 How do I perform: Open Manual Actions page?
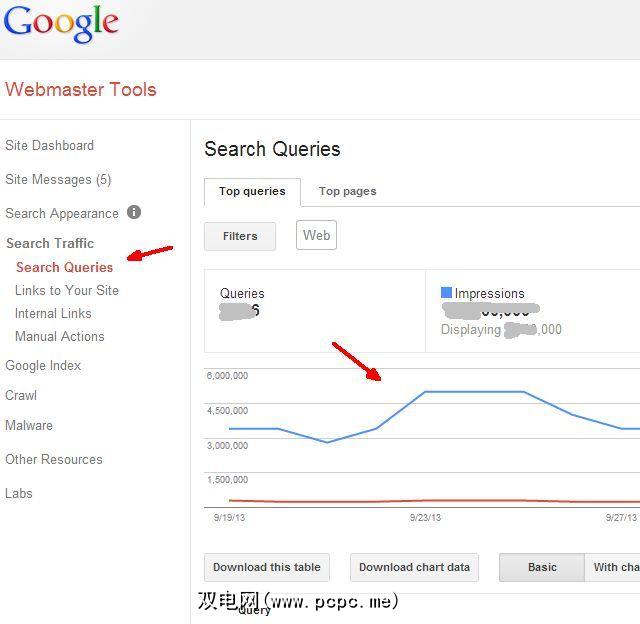pos(60,336)
